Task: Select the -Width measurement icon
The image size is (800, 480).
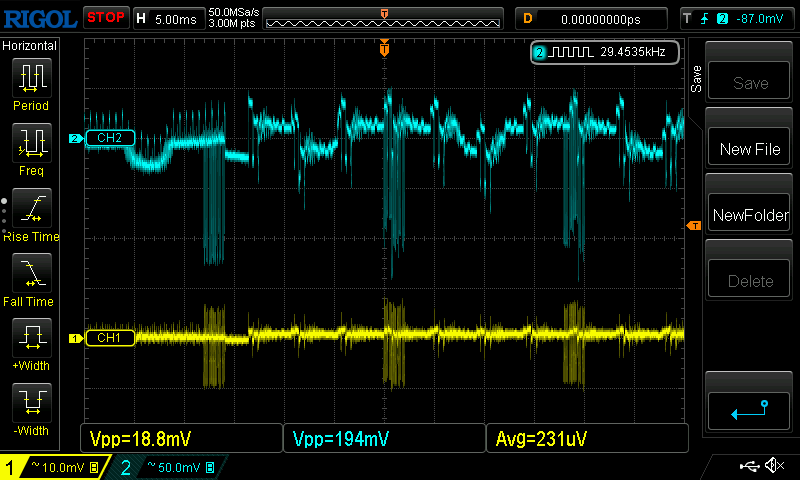Action: pos(32,402)
